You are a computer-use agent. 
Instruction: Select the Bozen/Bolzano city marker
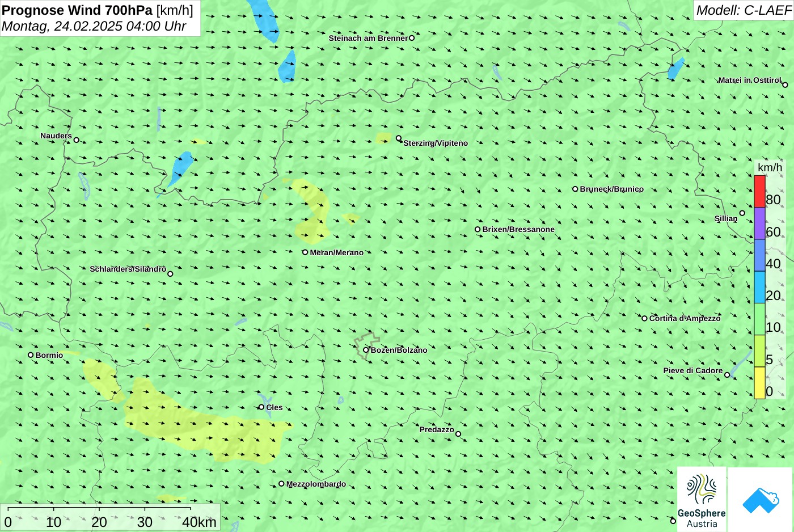(366, 349)
